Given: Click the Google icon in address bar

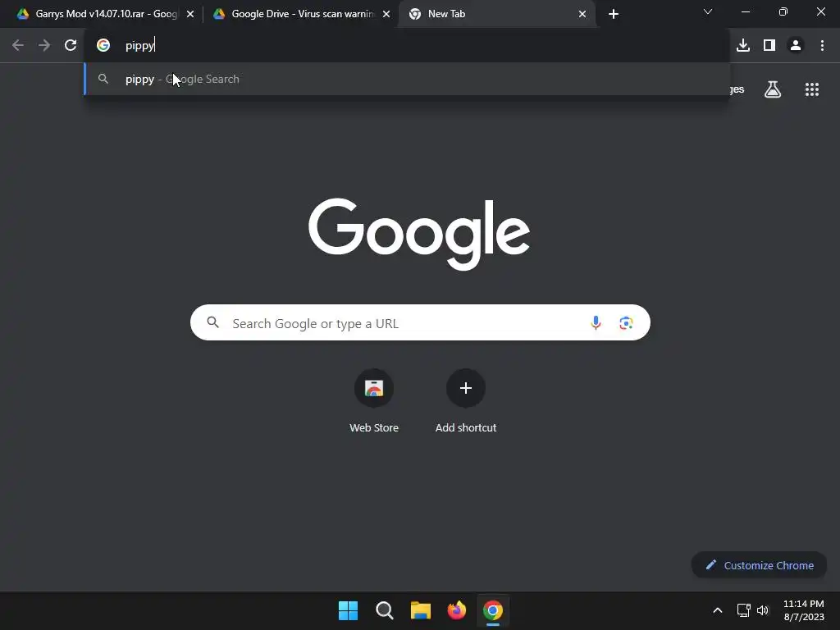Looking at the screenshot, I should [103, 45].
